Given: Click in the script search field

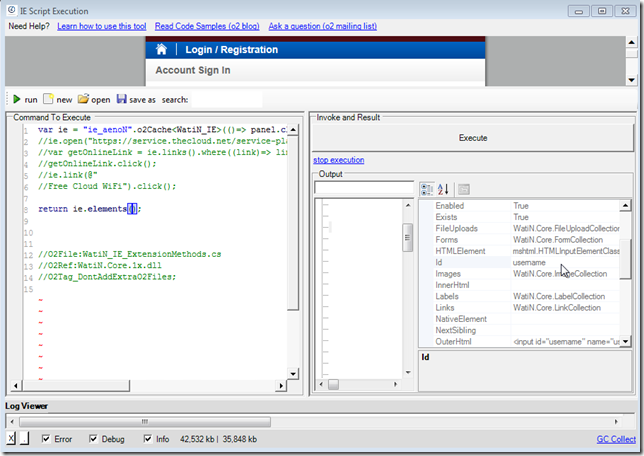Looking at the screenshot, I should tap(226, 100).
